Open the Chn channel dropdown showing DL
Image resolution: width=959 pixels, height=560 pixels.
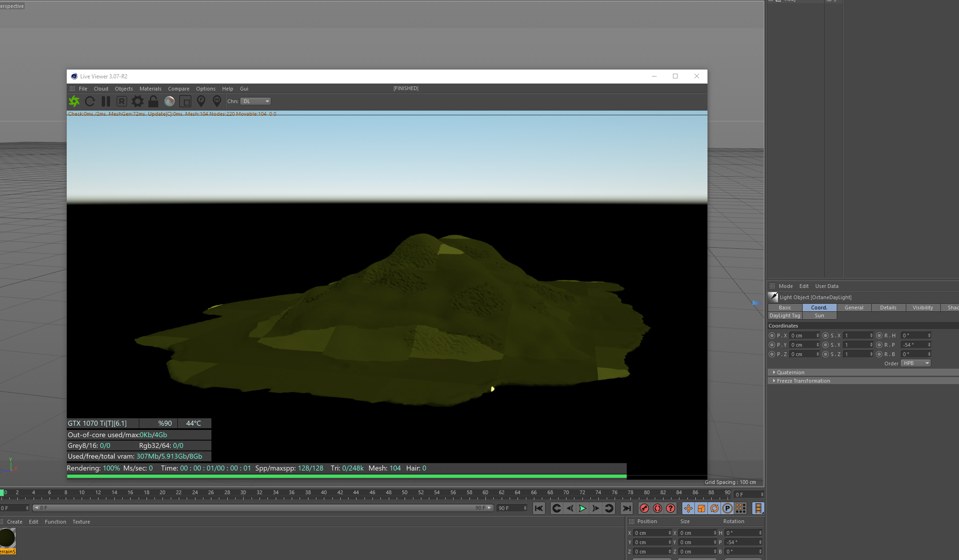point(256,101)
